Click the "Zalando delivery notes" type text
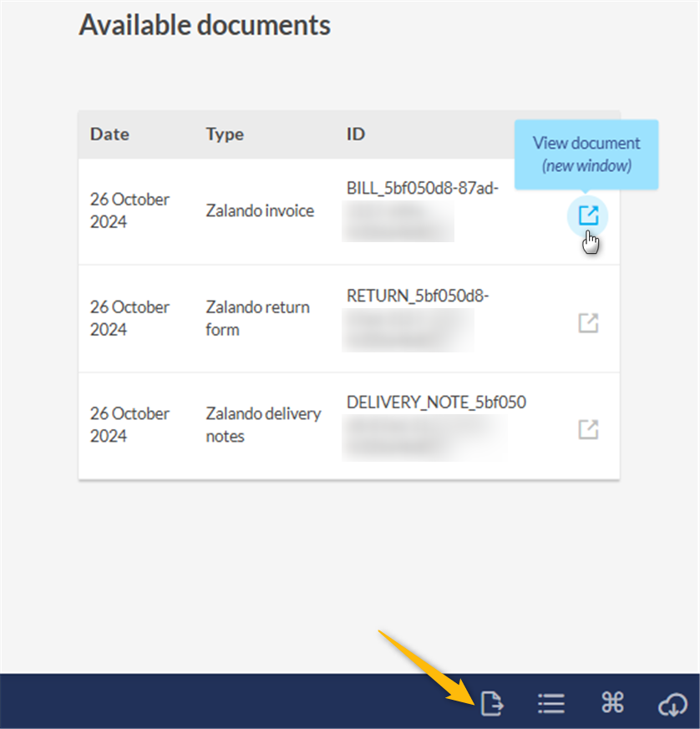700x729 pixels. click(263, 424)
